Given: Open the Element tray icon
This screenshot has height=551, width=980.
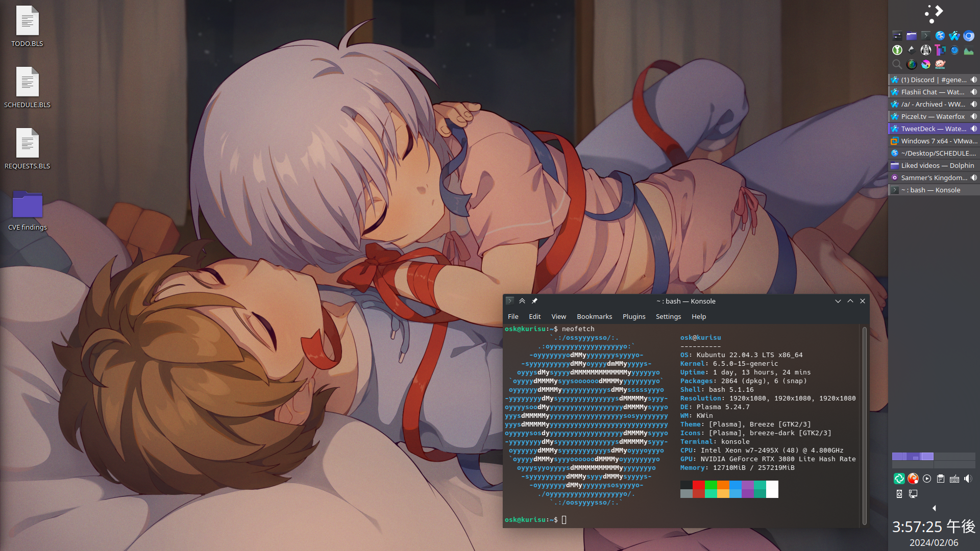Looking at the screenshot, I should pos(899,479).
